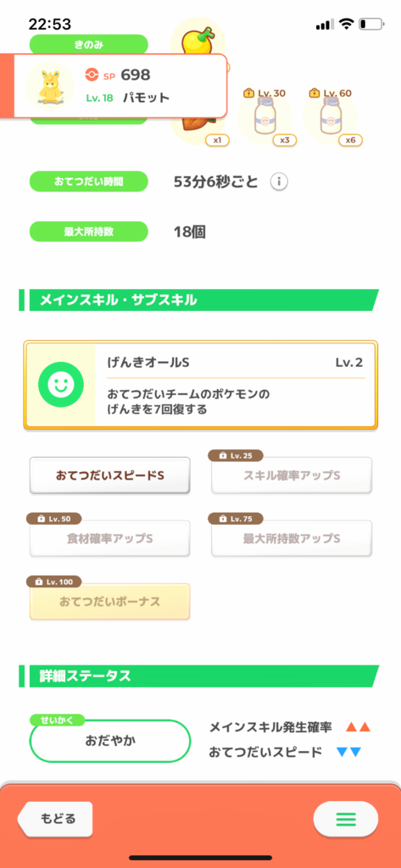401x868 pixels.
Task: Tap the きのみ green label
Action: click(x=89, y=44)
